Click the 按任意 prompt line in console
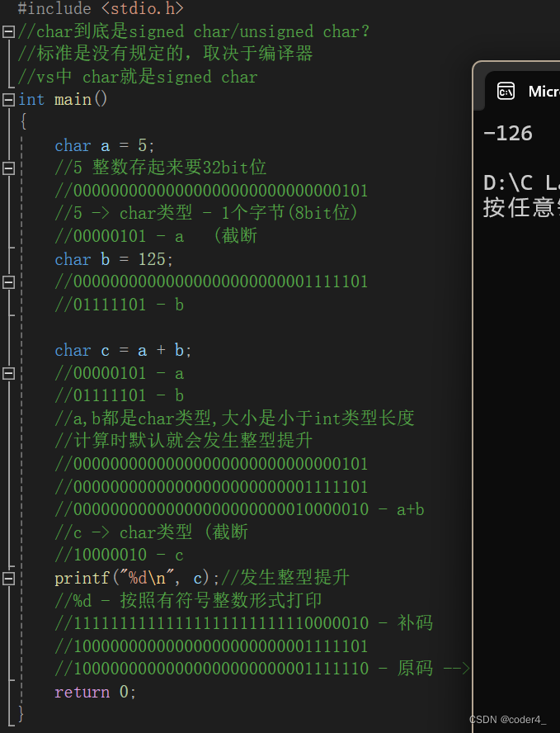Image resolution: width=560 pixels, height=733 pixels. pos(522,207)
